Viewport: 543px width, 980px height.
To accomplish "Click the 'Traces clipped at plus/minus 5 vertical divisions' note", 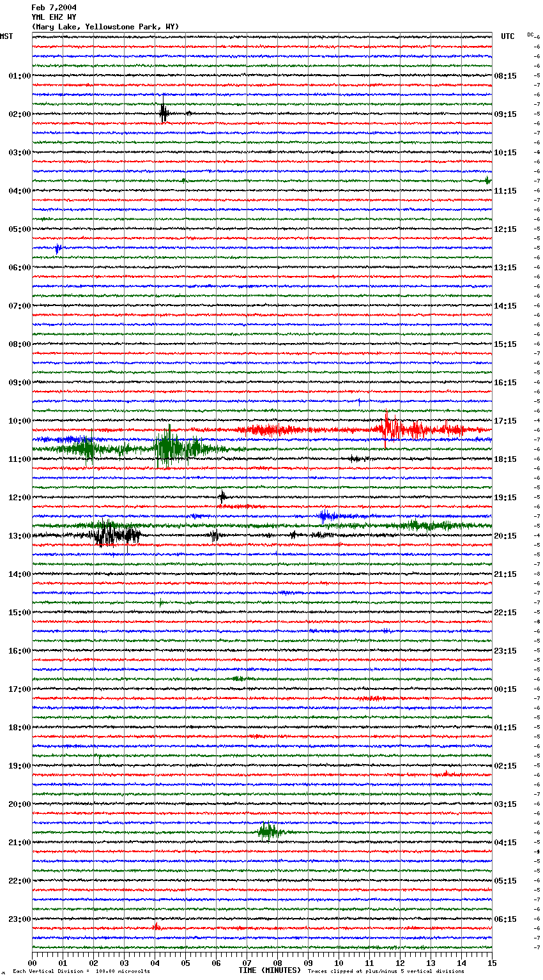I will point(386,972).
